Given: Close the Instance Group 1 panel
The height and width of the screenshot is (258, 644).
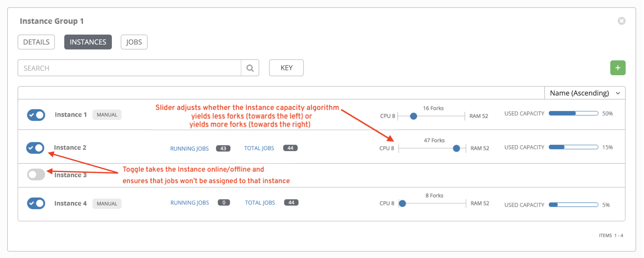Looking at the screenshot, I should (x=621, y=21).
